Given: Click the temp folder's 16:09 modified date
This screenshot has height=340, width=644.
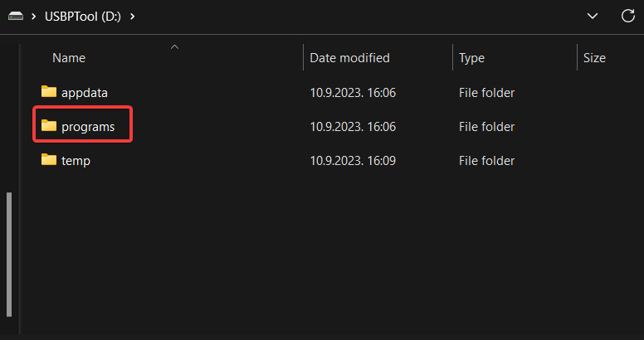Looking at the screenshot, I should [x=353, y=161].
